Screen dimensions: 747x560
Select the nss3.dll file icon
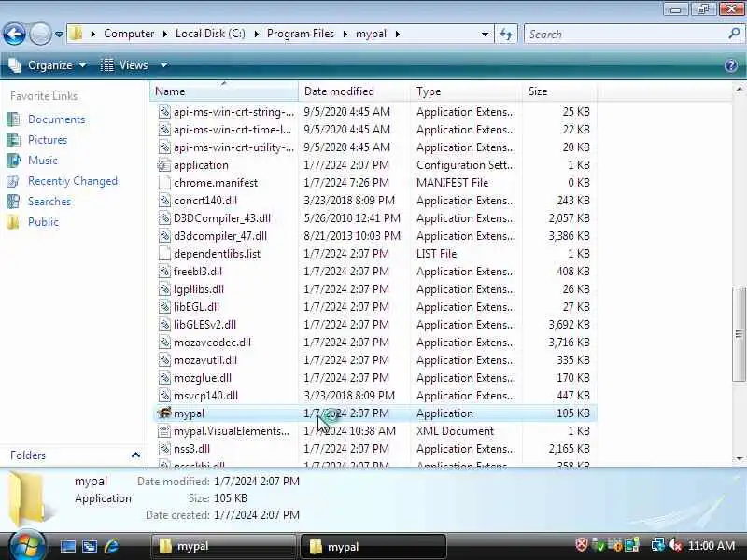[x=164, y=449]
